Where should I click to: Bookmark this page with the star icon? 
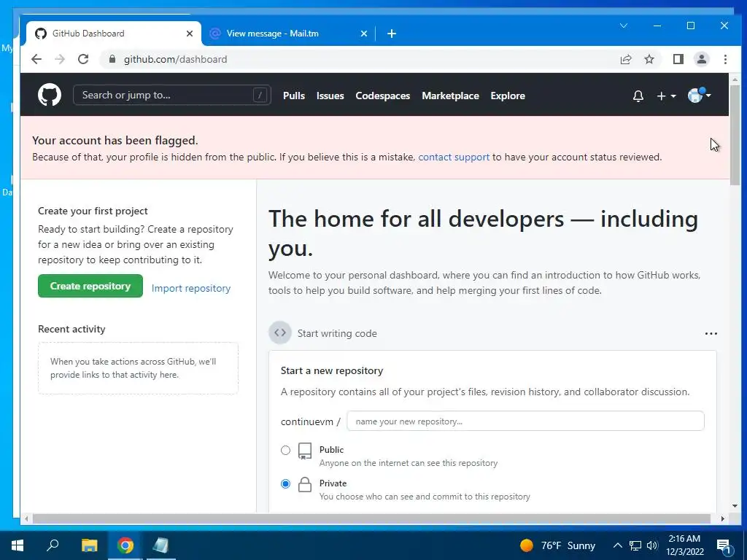pos(649,59)
